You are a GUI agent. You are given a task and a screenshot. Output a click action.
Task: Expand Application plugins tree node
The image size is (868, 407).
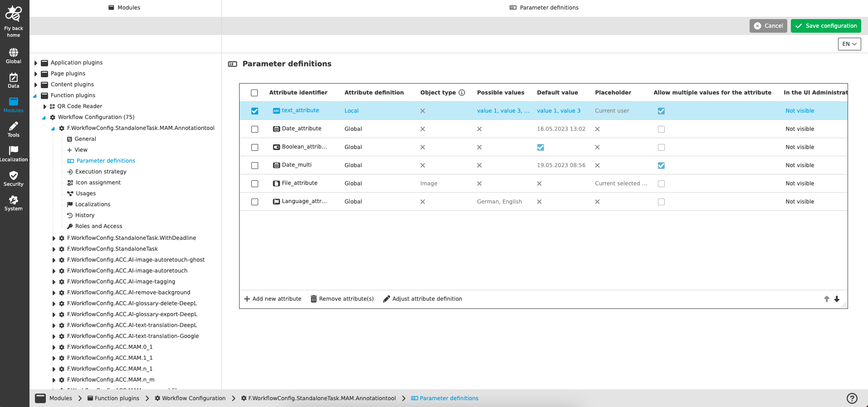(36, 63)
